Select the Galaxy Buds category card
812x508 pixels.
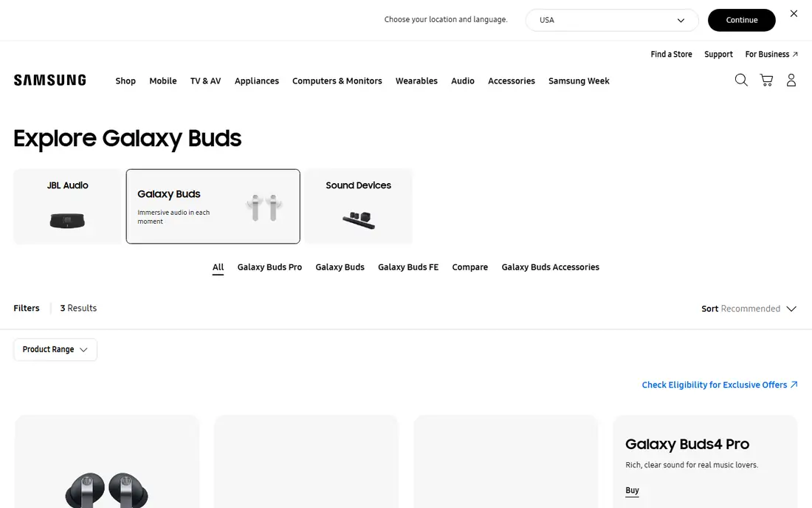click(x=213, y=206)
